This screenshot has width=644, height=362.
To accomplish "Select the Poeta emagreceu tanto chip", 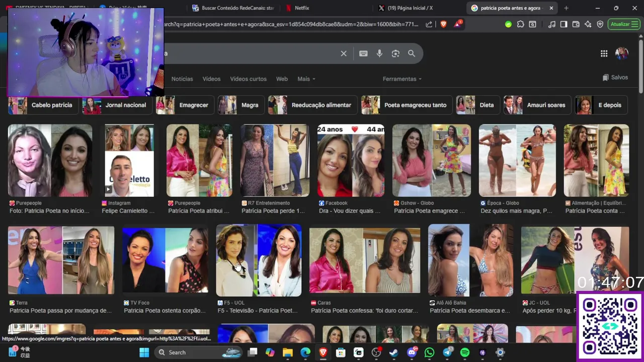I will 407,105.
